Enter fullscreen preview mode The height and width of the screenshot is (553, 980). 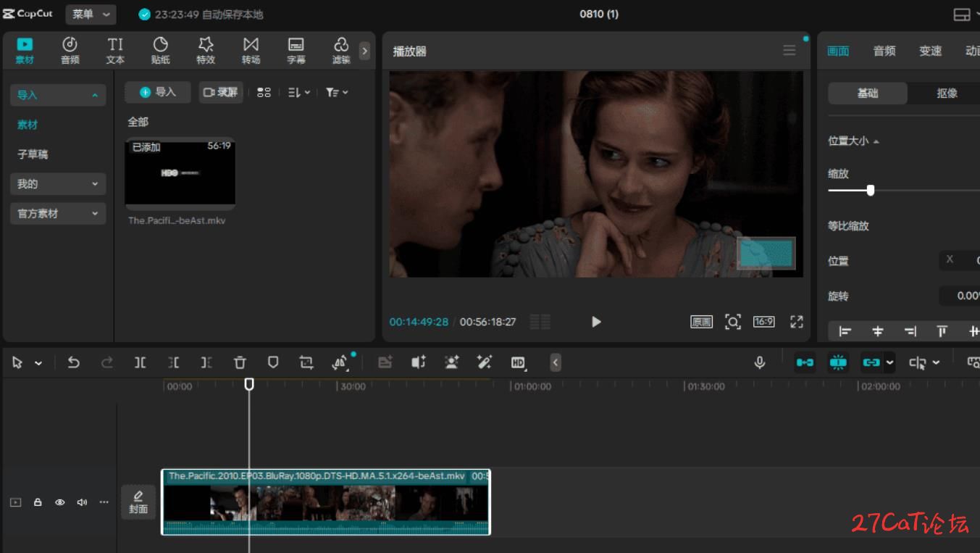tap(797, 322)
